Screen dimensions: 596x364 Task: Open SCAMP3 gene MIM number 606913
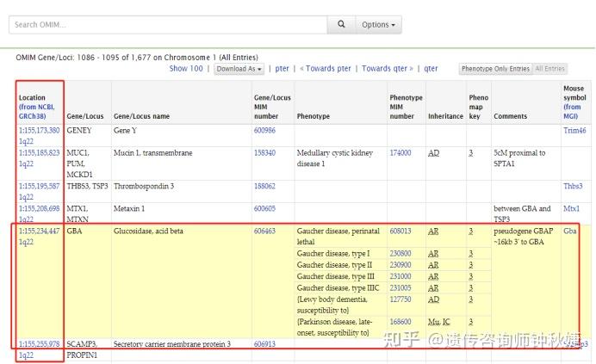click(264, 344)
